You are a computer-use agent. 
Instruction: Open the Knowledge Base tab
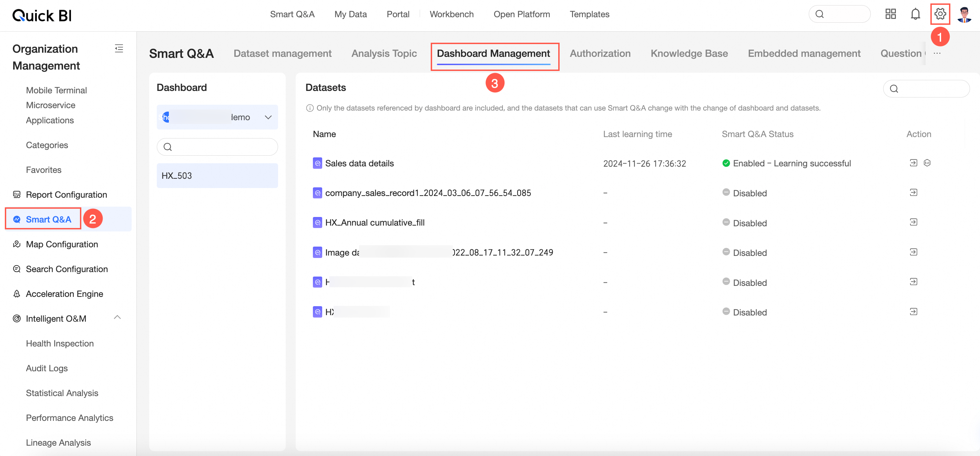pos(689,53)
